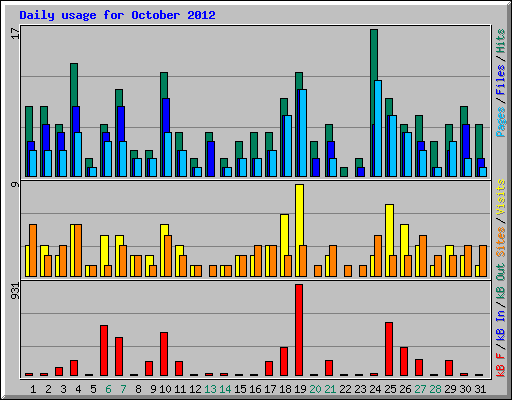Select green weekend day label 20

(x=315, y=389)
